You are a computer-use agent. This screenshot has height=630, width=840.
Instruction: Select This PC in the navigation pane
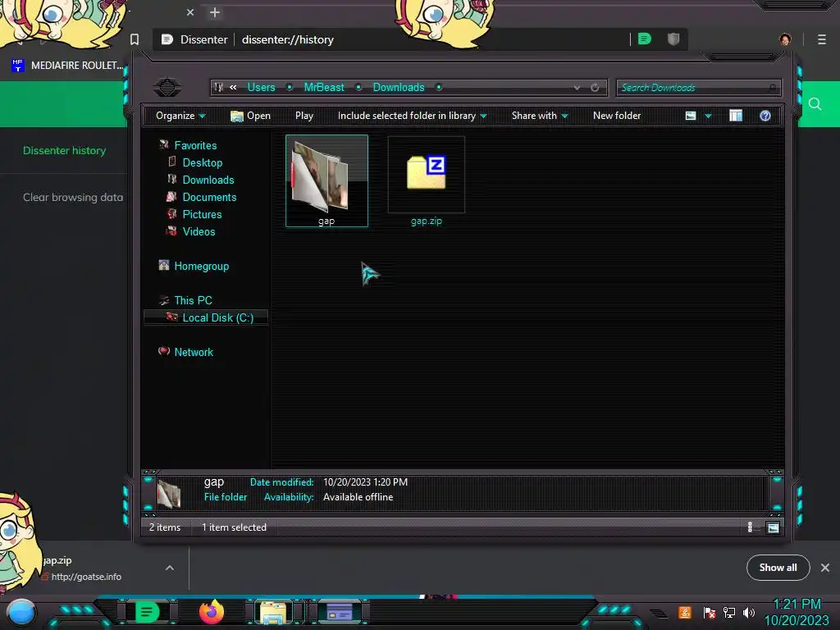pyautogui.click(x=193, y=300)
